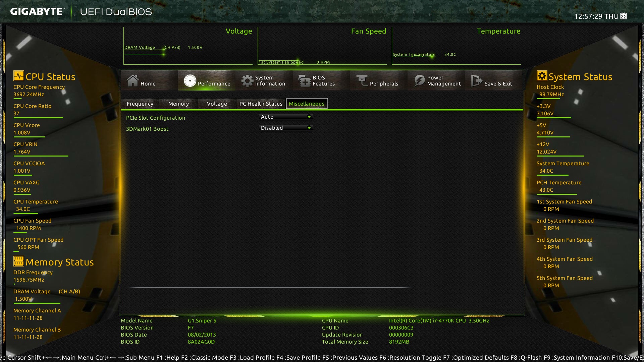Click the Peripherals device icon
This screenshot has height=362, width=644.
(x=362, y=81)
